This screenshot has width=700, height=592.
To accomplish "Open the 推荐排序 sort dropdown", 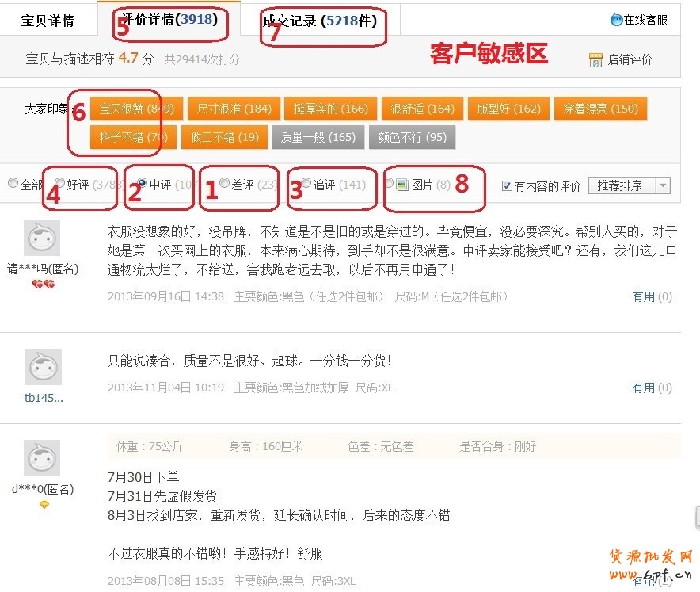I will (630, 185).
